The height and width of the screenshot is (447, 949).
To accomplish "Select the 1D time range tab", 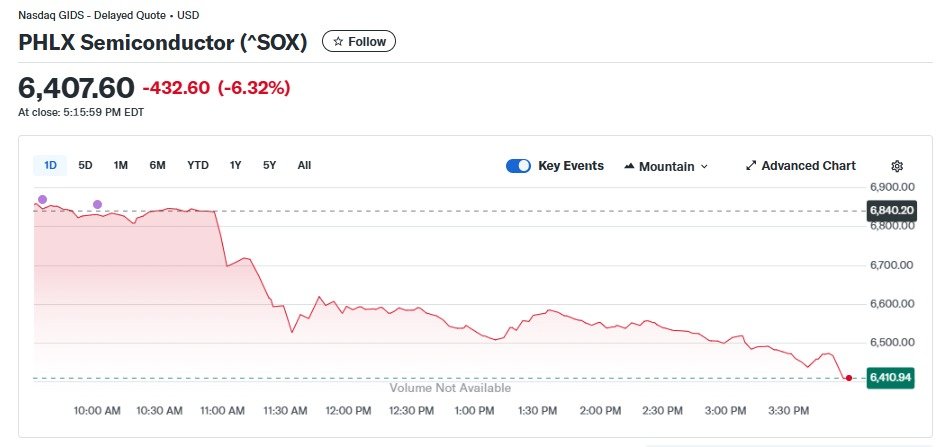I will click(50, 165).
